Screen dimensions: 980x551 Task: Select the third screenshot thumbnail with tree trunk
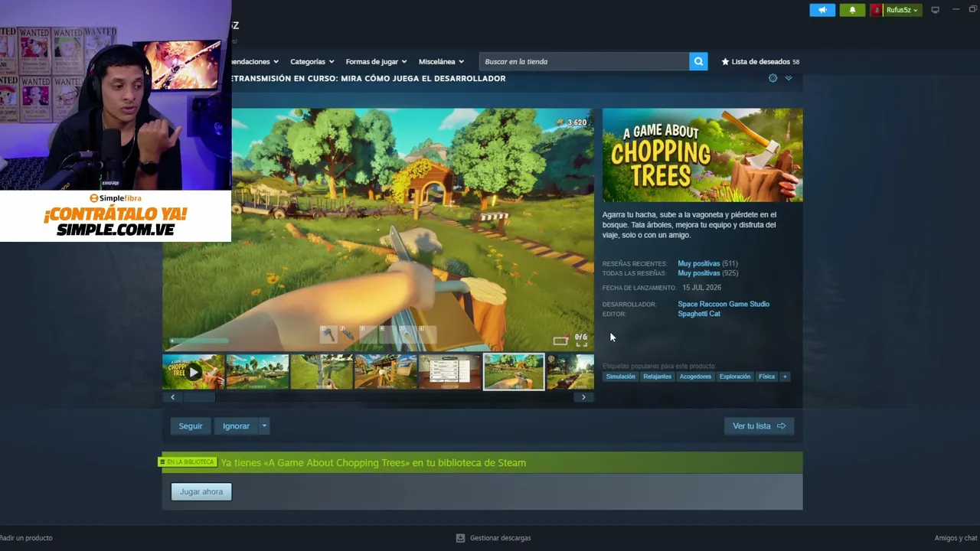click(x=322, y=372)
